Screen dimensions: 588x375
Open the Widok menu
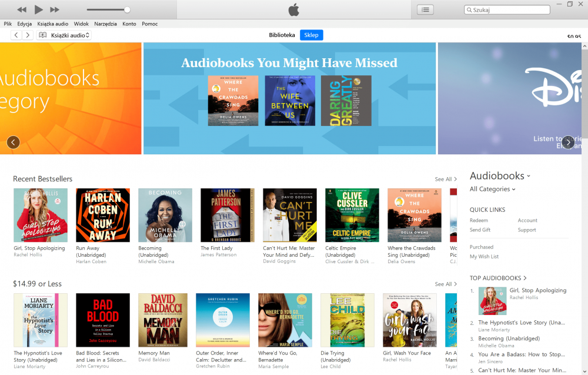[81, 24]
